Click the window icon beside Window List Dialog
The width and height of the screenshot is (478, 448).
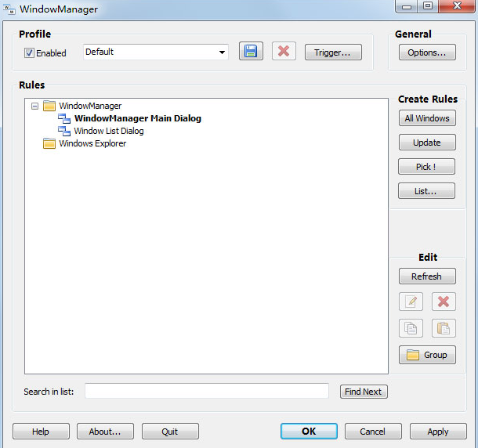click(64, 131)
